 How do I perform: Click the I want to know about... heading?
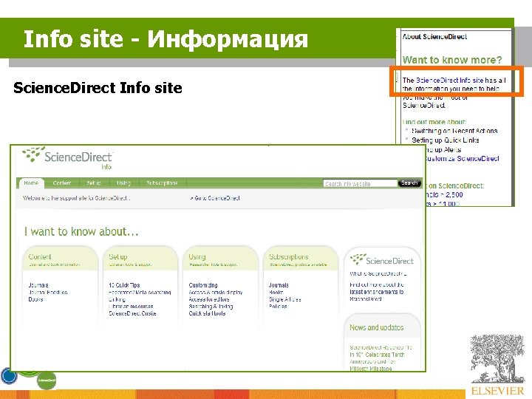(81, 231)
